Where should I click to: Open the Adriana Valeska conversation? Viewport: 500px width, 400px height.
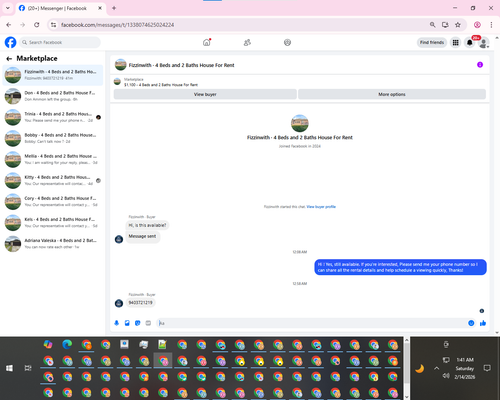tap(53, 244)
